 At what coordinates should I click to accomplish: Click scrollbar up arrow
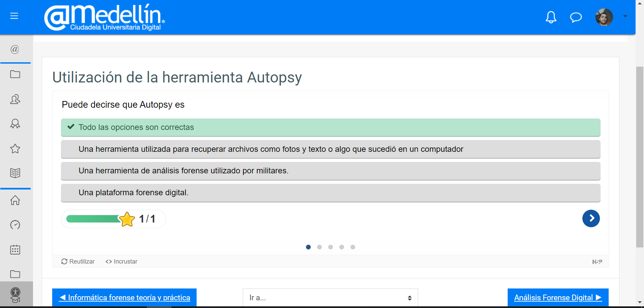point(640,3)
